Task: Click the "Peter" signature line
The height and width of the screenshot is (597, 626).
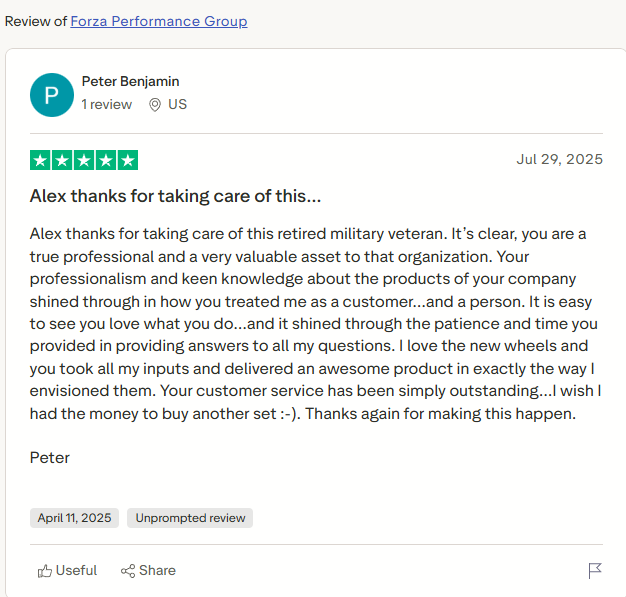Action: click(50, 458)
